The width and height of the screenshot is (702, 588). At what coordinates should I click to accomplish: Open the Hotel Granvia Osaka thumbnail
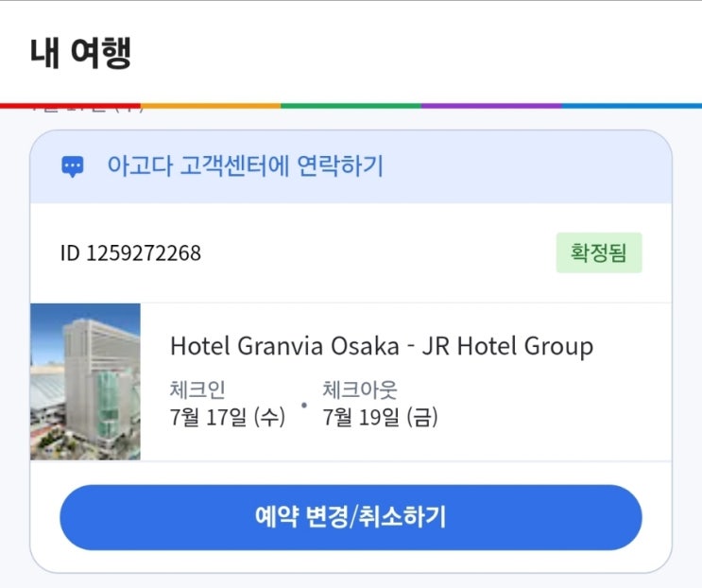(x=86, y=382)
